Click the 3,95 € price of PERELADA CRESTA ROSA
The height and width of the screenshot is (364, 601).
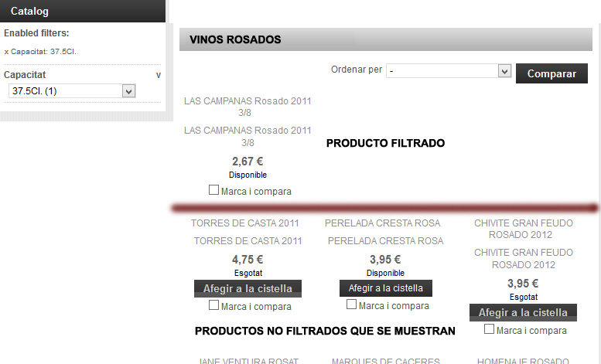(385, 260)
